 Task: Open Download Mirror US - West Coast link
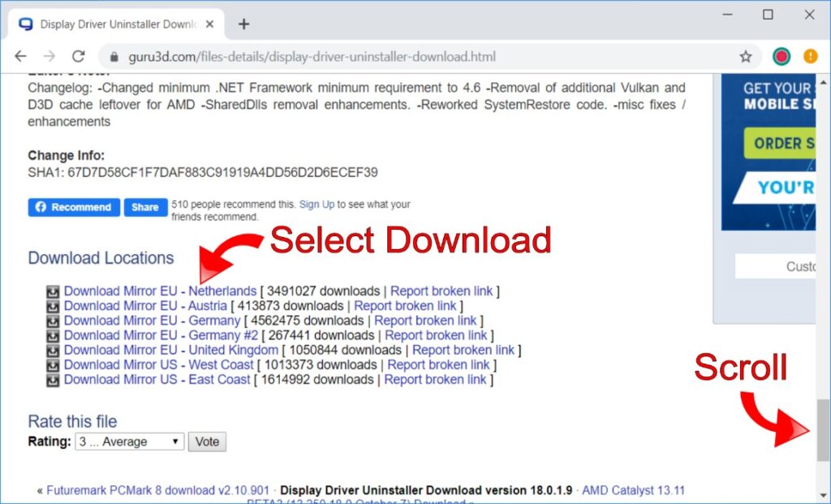point(158,364)
